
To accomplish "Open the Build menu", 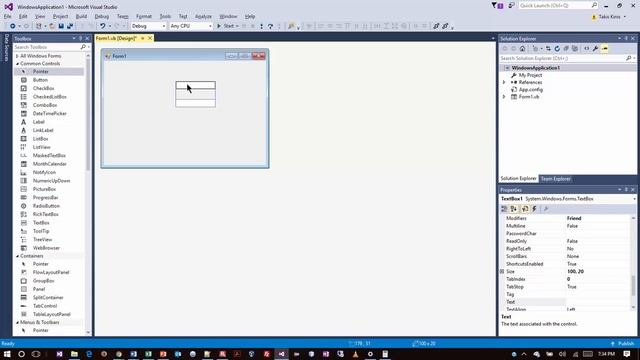I will [81, 16].
